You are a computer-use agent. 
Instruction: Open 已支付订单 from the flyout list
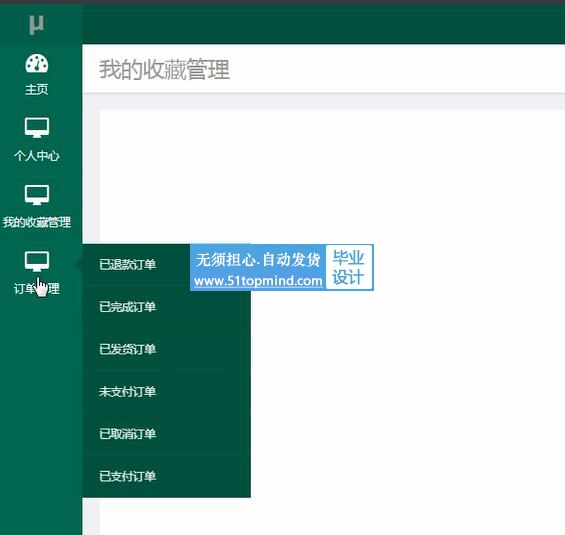(127, 476)
